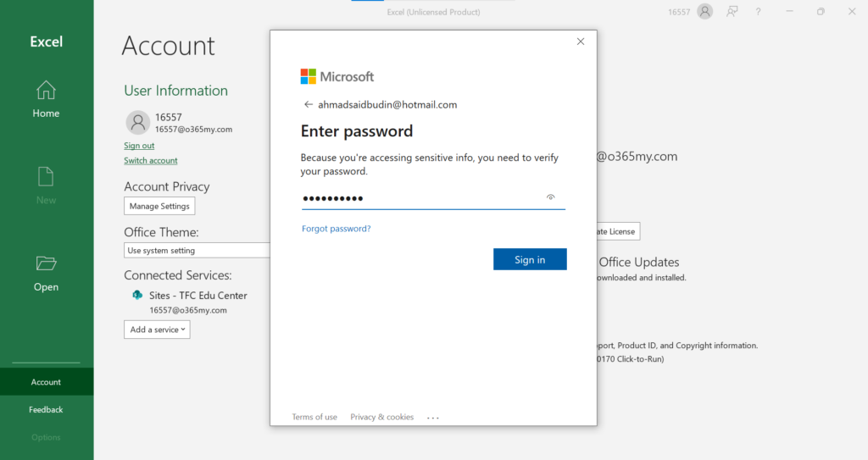
Task: Open the Privacy & cookies link
Action: [x=382, y=417]
